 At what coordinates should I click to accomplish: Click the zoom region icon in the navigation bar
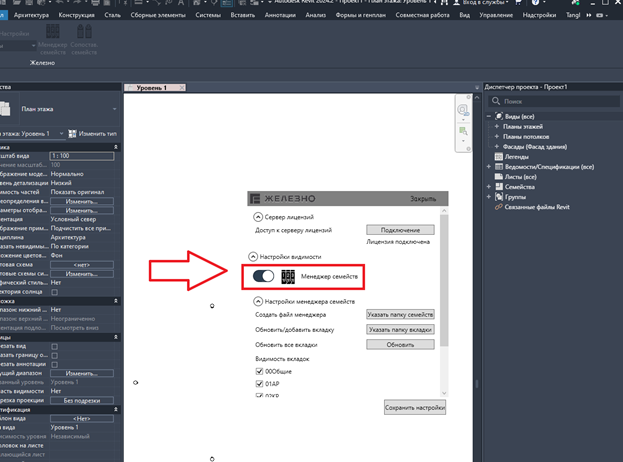[463, 131]
